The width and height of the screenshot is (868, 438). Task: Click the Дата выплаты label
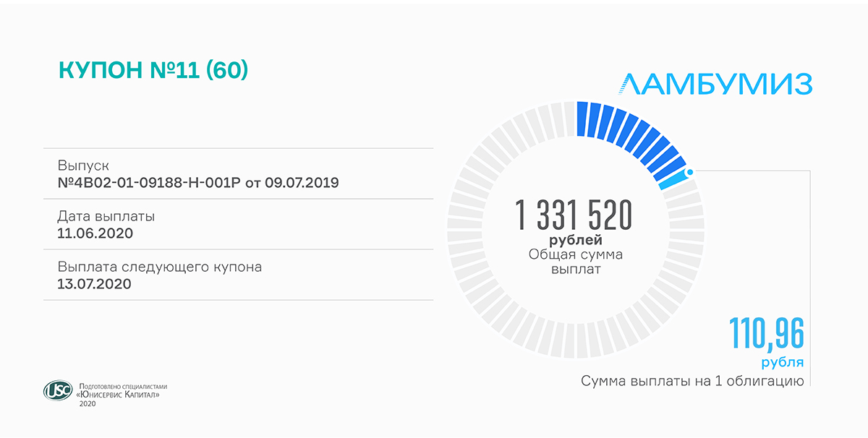[106, 216]
